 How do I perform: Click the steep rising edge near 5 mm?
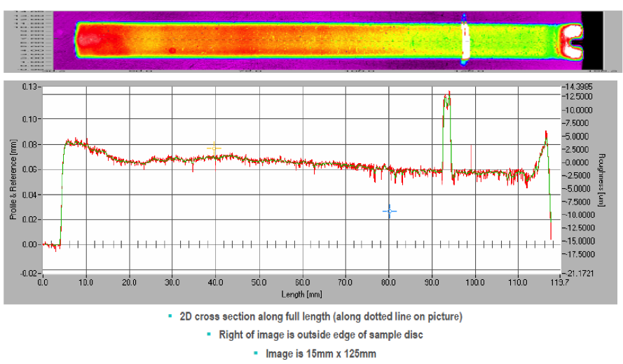(x=62, y=189)
